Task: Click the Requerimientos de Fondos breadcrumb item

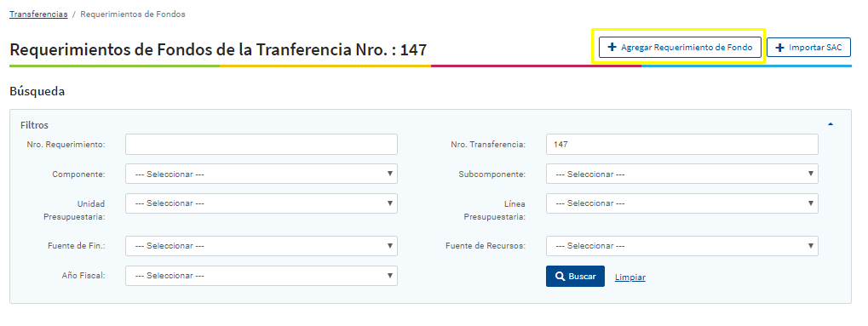Action: 133,14
